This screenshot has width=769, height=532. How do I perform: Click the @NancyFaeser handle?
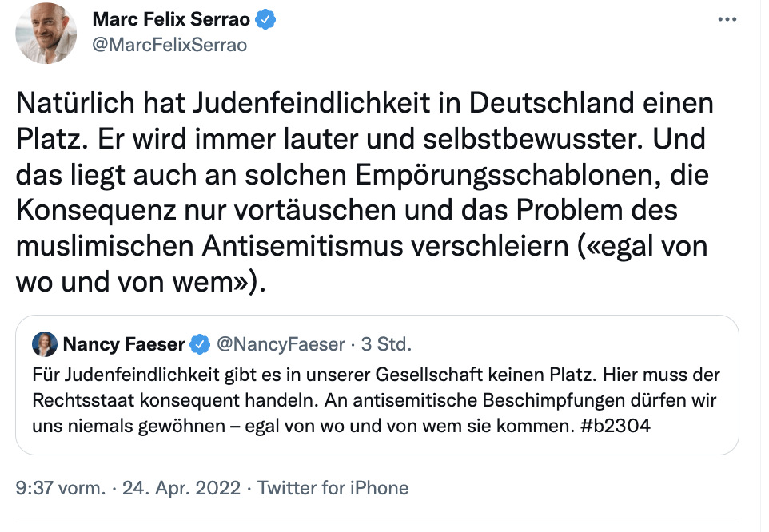click(x=279, y=344)
